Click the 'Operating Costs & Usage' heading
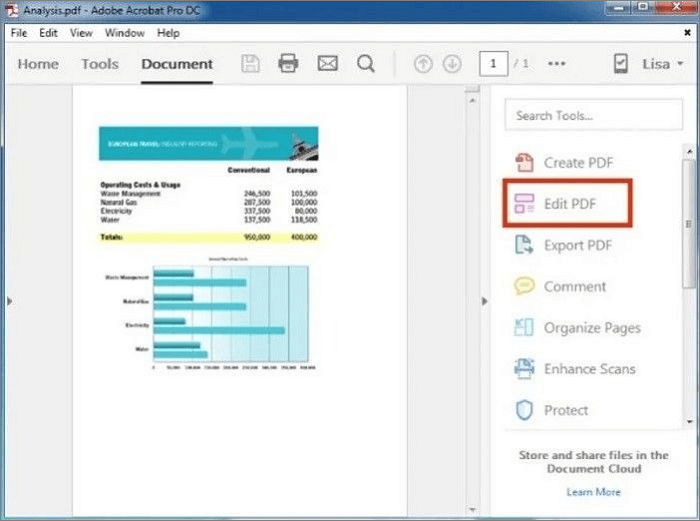Image resolution: width=700 pixels, height=521 pixels. 140,185
